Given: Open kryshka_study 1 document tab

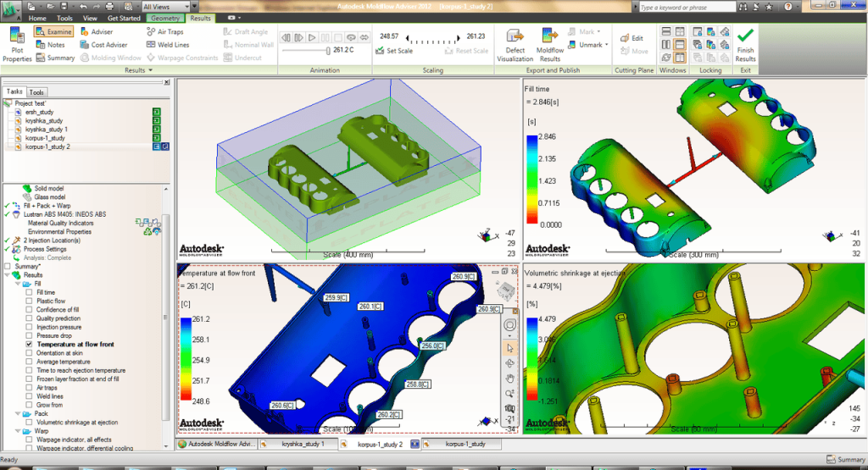Looking at the screenshot, I should pos(299,444).
